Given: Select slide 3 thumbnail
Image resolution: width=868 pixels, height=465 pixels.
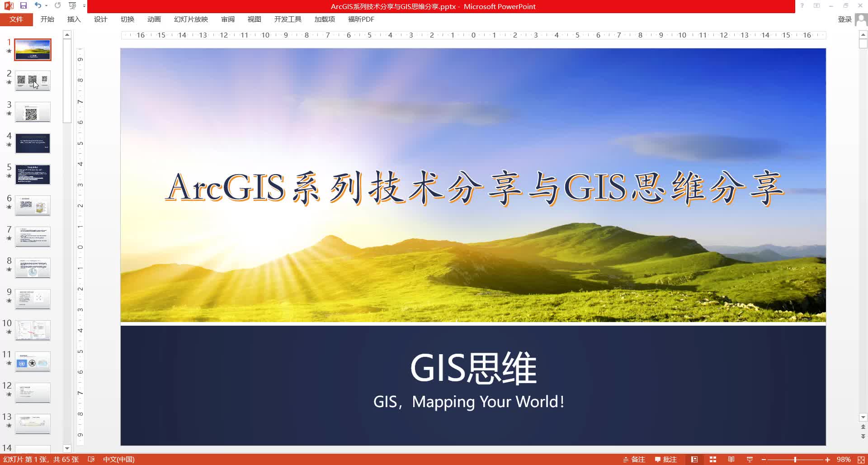Looking at the screenshot, I should (x=33, y=112).
